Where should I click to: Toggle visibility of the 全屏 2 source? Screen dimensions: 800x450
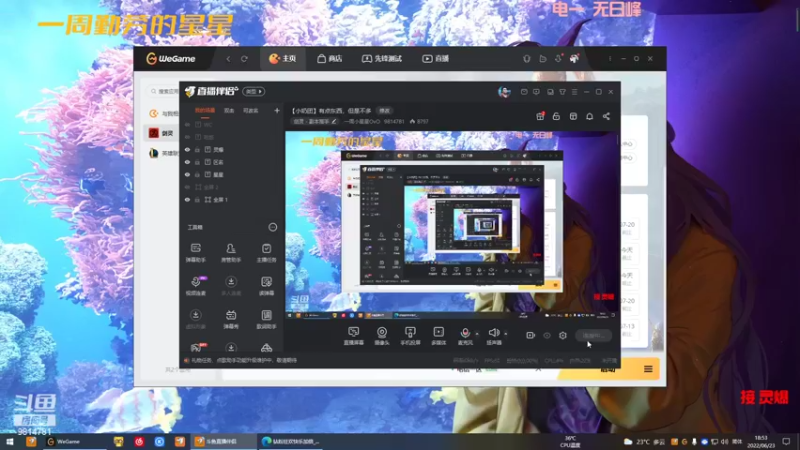pos(187,187)
